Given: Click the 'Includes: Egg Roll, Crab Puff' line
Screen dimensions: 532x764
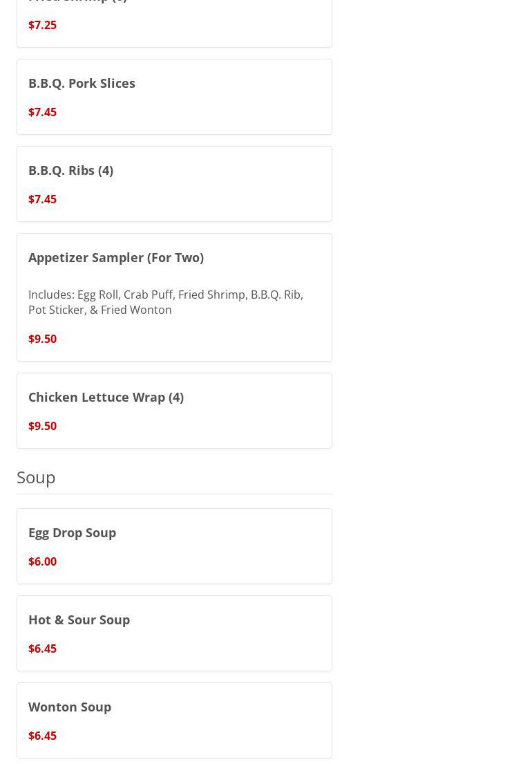Looking at the screenshot, I should click(x=165, y=295).
